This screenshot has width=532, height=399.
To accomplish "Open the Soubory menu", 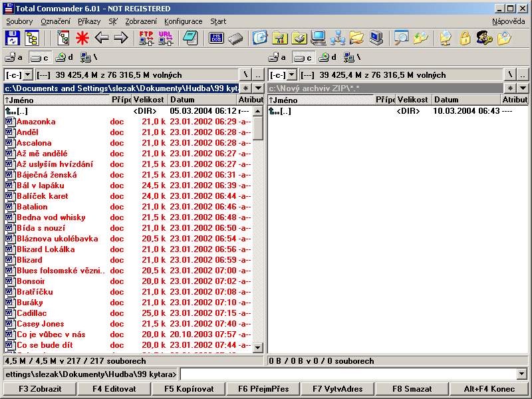I will tap(19, 21).
